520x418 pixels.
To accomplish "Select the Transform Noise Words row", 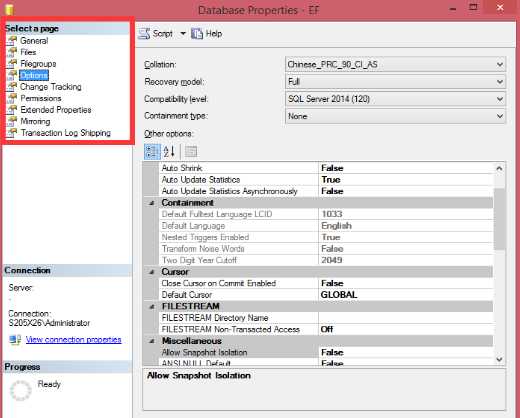I will [x=326, y=249].
